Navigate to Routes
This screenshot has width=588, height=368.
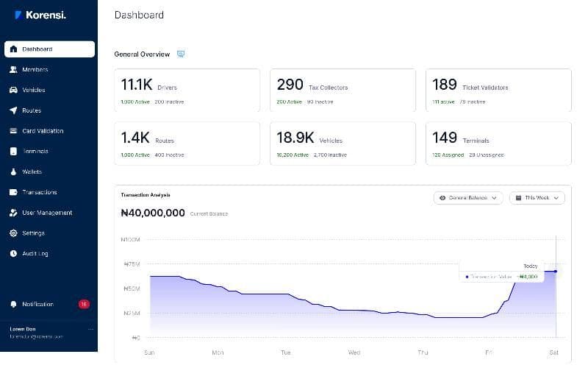(32, 110)
